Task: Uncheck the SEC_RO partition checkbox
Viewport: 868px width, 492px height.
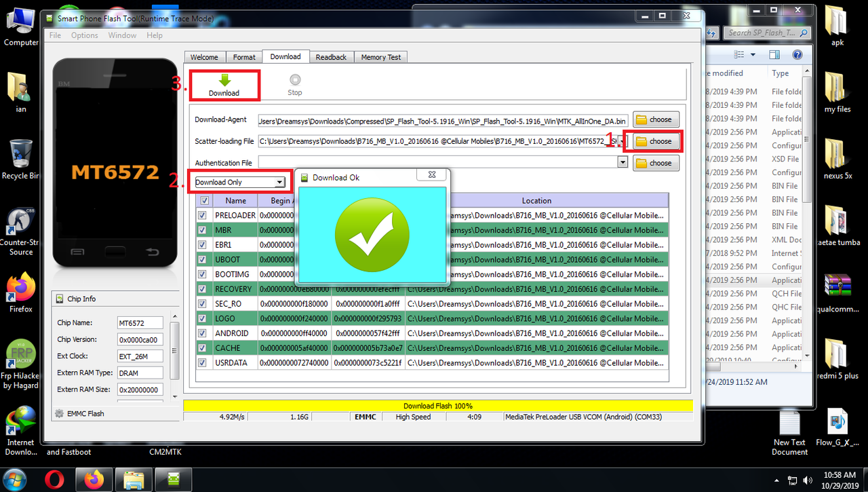Action: pyautogui.click(x=202, y=304)
